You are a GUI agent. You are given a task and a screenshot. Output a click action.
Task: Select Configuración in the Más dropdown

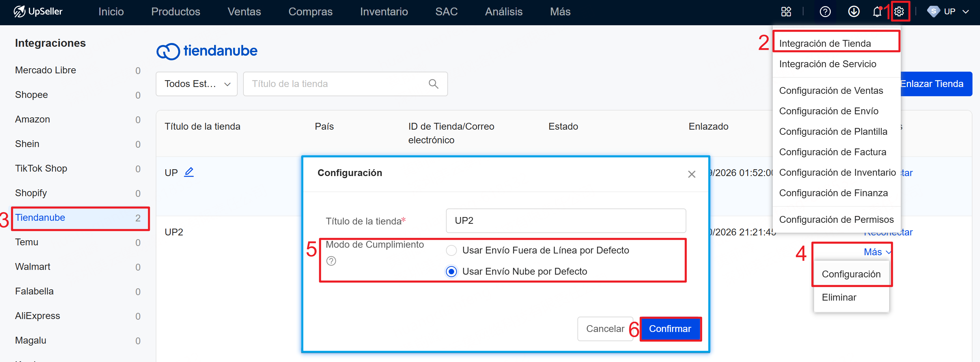[851, 274]
